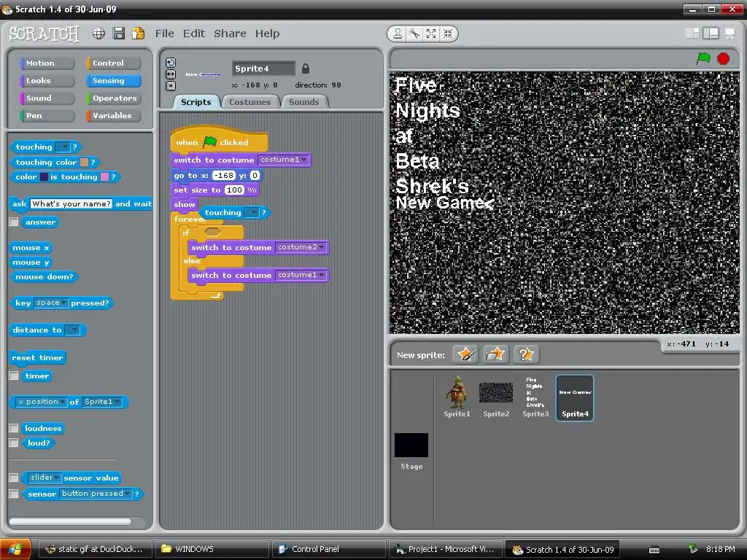747x560 pixels.
Task: Select the duplicate stamp tool
Action: tap(398, 34)
